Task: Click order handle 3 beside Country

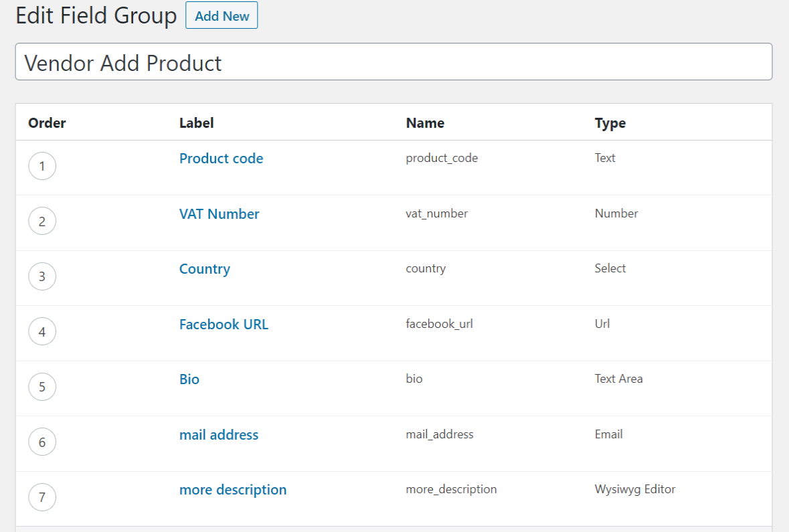Action: (x=42, y=276)
